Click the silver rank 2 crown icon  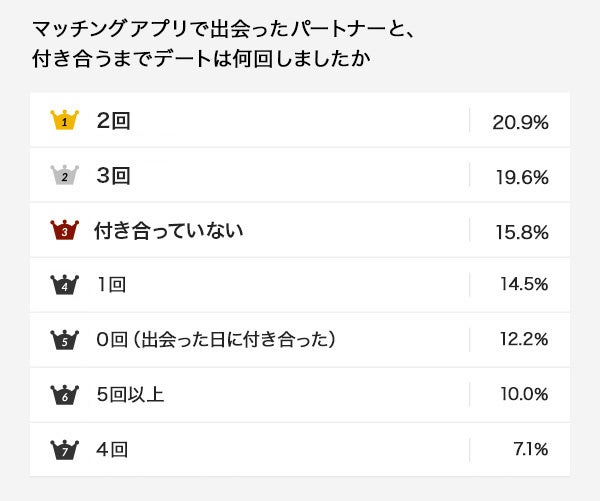pos(64,176)
